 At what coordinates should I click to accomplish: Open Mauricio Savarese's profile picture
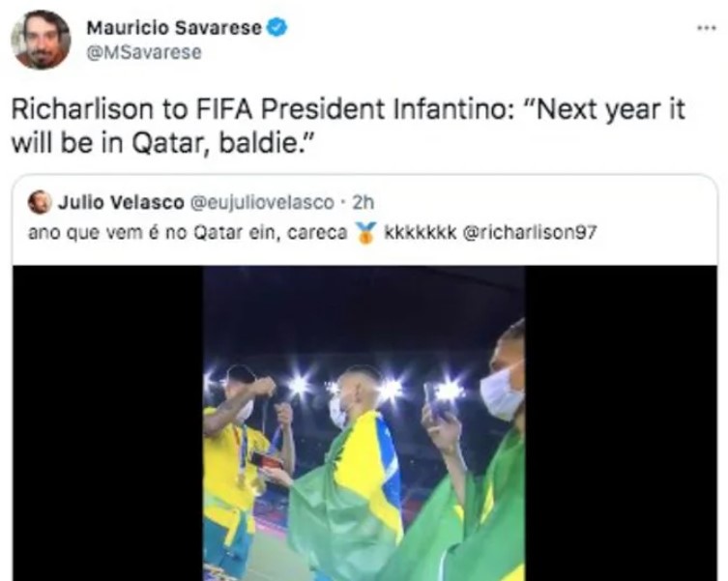[41, 40]
